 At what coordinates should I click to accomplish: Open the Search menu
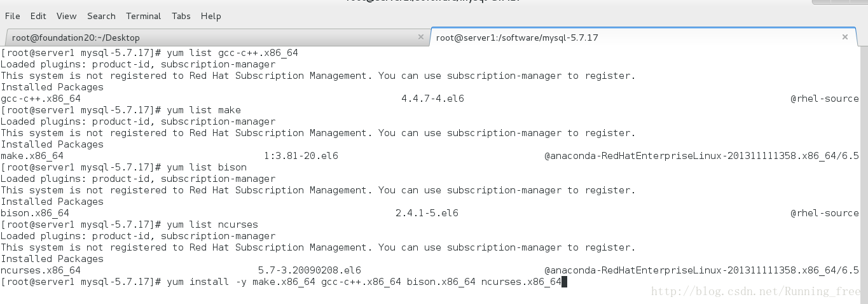click(x=101, y=16)
